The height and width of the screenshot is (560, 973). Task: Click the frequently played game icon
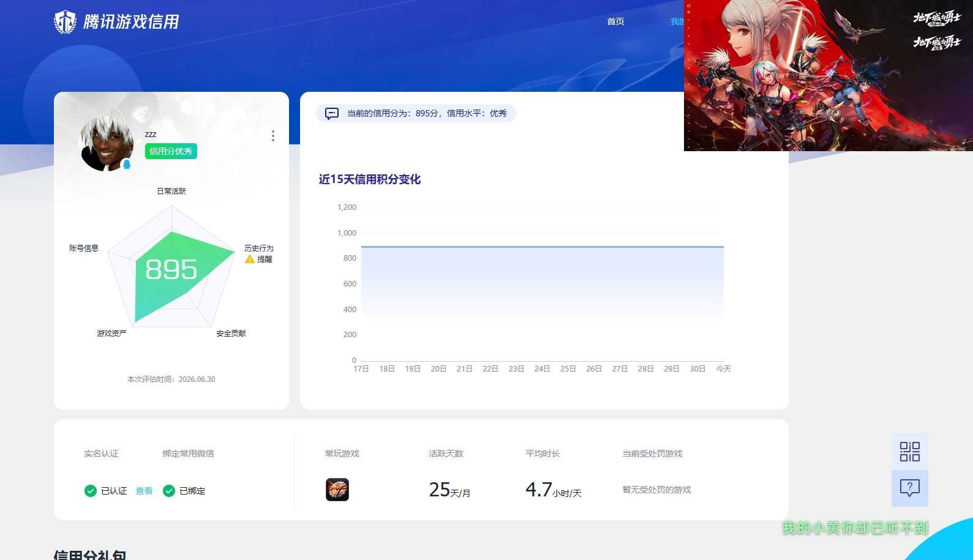coord(337,490)
